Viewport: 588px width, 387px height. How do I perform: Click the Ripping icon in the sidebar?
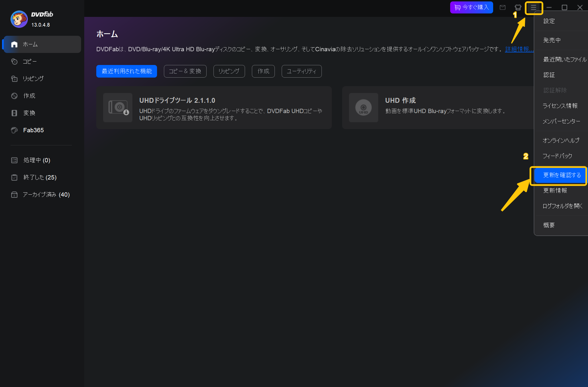[x=14, y=79]
